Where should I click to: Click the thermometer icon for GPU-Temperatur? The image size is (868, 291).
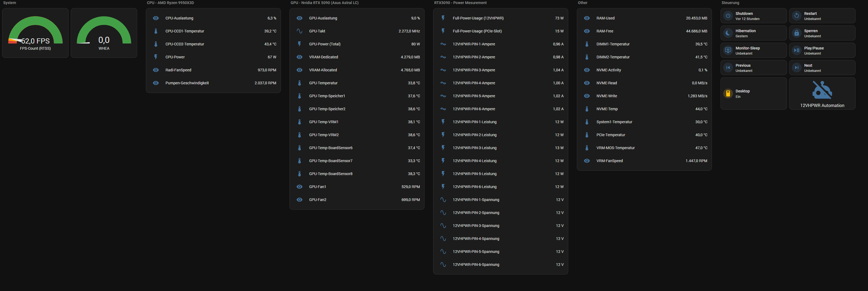[299, 83]
